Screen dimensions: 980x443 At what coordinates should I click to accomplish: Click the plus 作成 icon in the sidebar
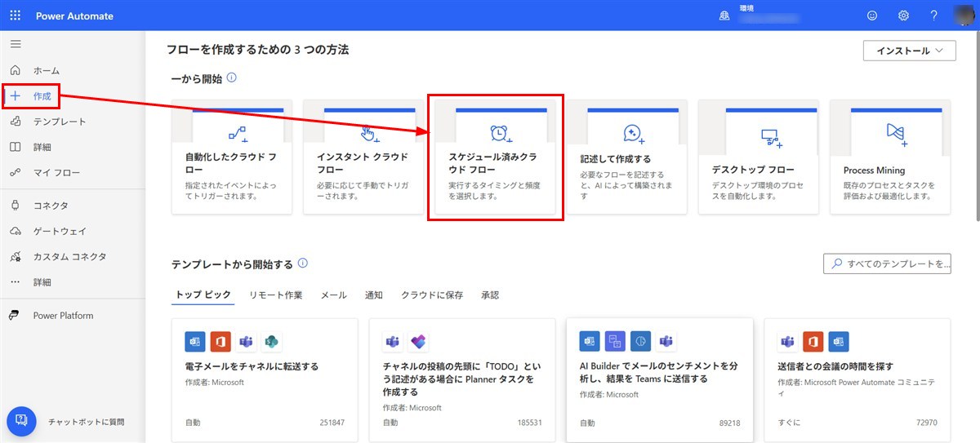coord(16,95)
